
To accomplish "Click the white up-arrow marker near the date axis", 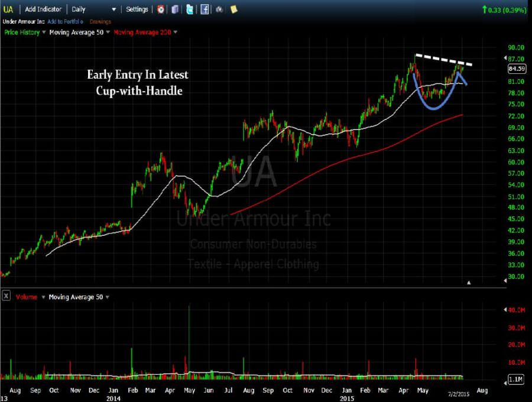I will (469, 282).
